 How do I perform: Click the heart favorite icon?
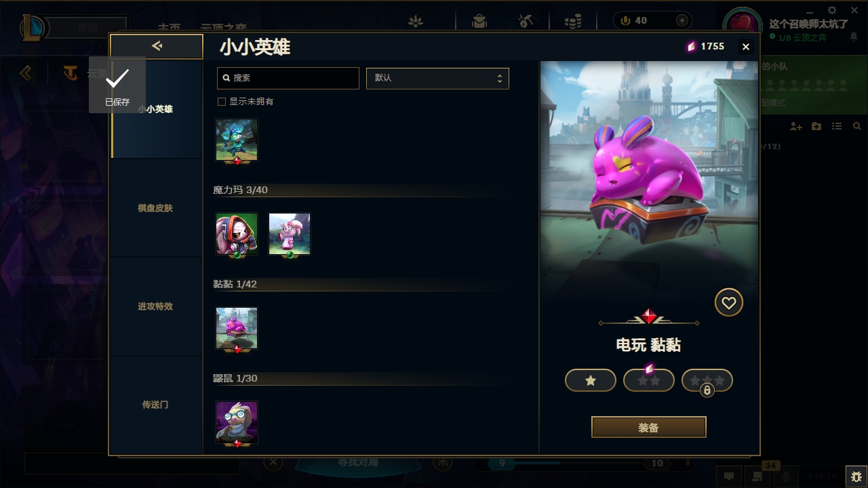(729, 303)
